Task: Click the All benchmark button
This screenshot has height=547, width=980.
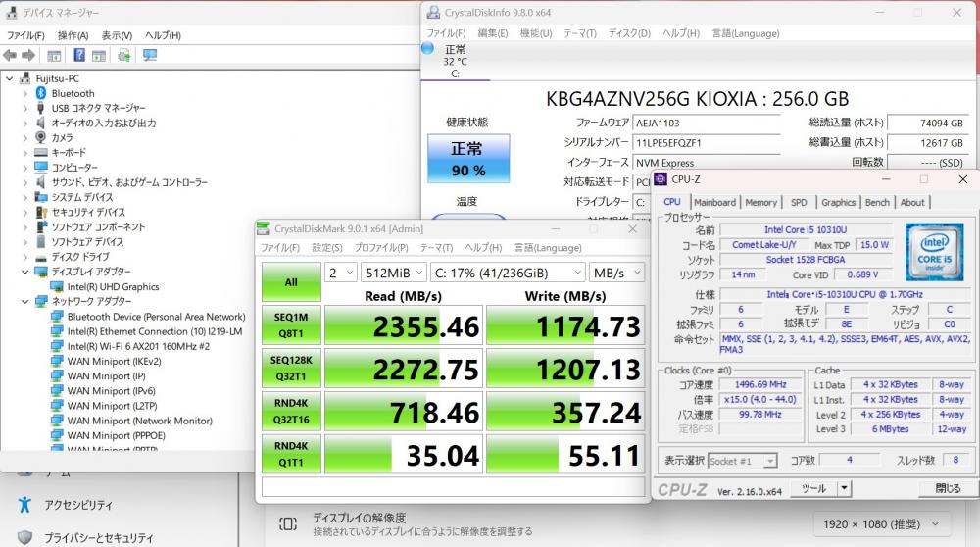Action: pos(291,282)
